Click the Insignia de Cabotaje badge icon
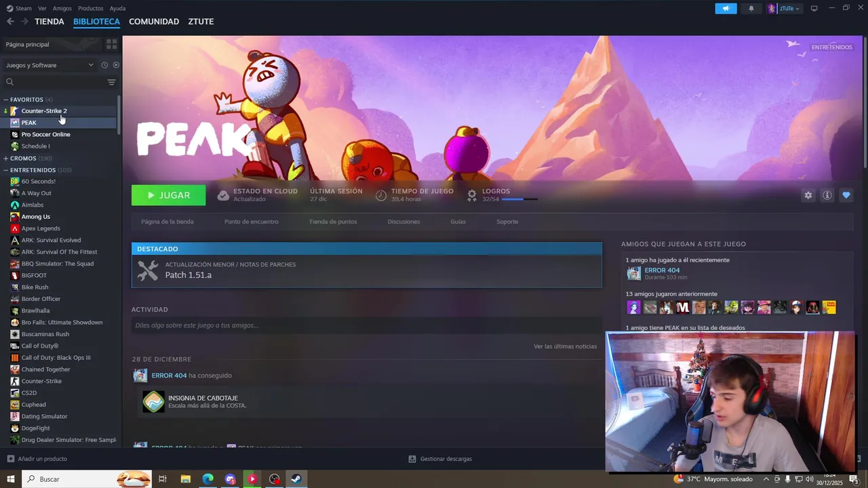Viewport: 868px width, 488px height. pos(153,401)
